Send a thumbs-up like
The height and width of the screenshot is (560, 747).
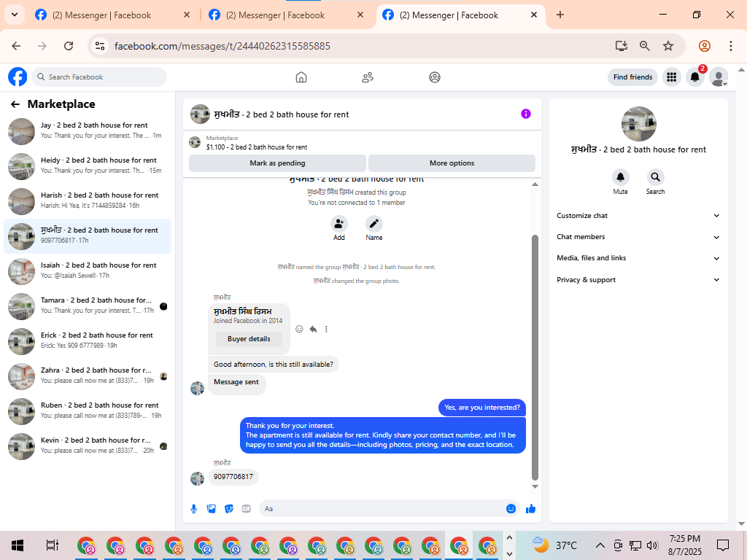(x=531, y=509)
